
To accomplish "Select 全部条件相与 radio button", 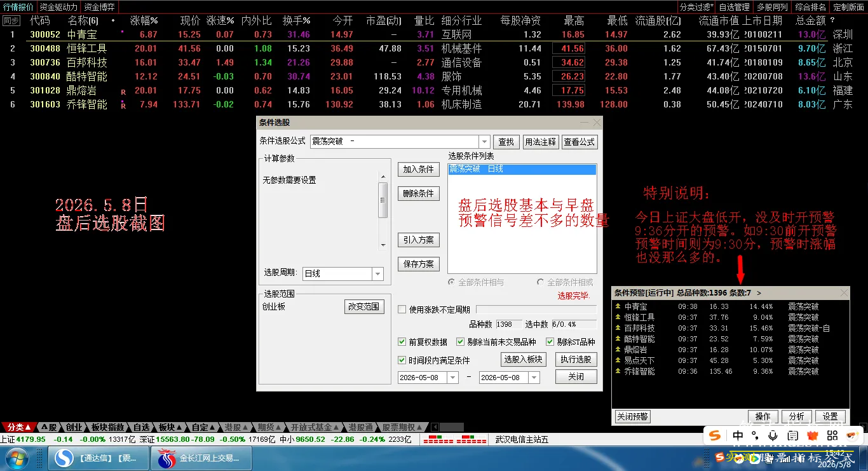I will 452,282.
